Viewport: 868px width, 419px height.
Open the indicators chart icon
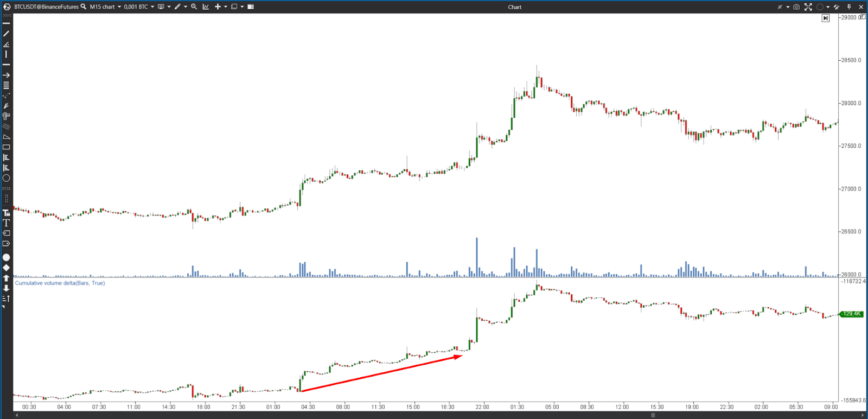[206, 7]
